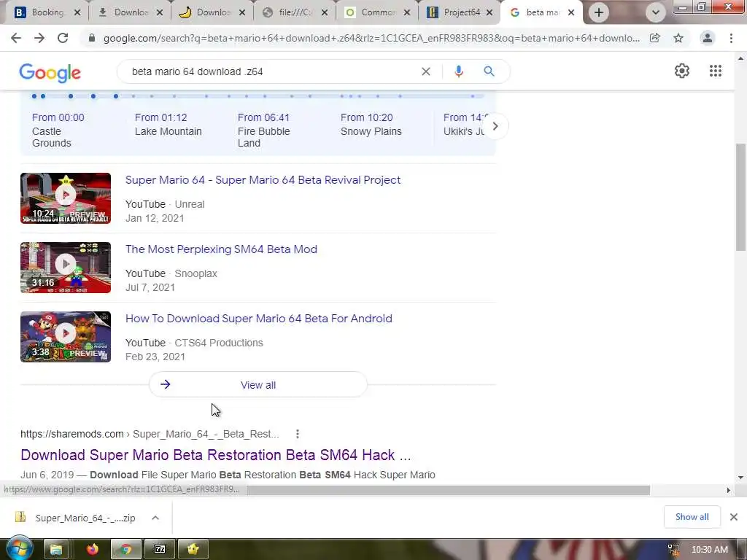Close the beta mario search tab
Viewport: 747px width, 560px height.
571,13
